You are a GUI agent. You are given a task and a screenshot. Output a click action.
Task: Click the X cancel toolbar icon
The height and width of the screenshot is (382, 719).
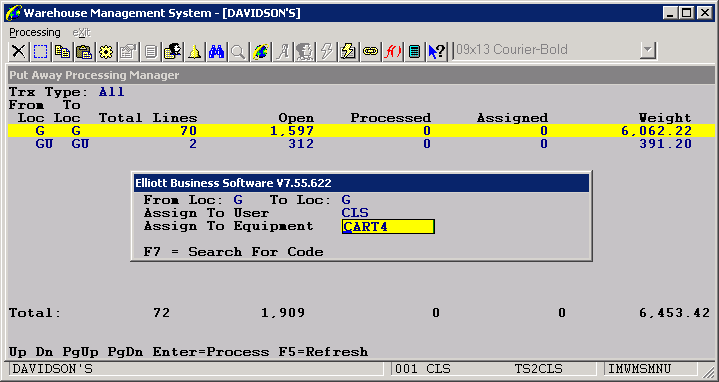[18, 51]
